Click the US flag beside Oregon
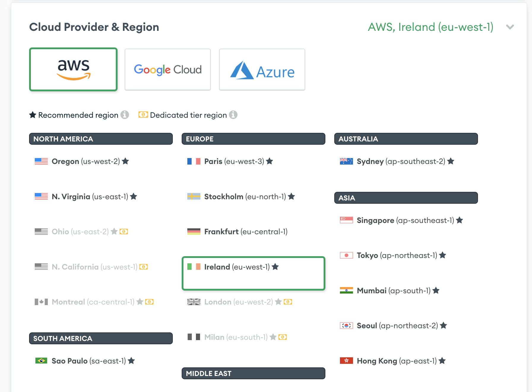The width and height of the screenshot is (532, 392). click(x=41, y=161)
